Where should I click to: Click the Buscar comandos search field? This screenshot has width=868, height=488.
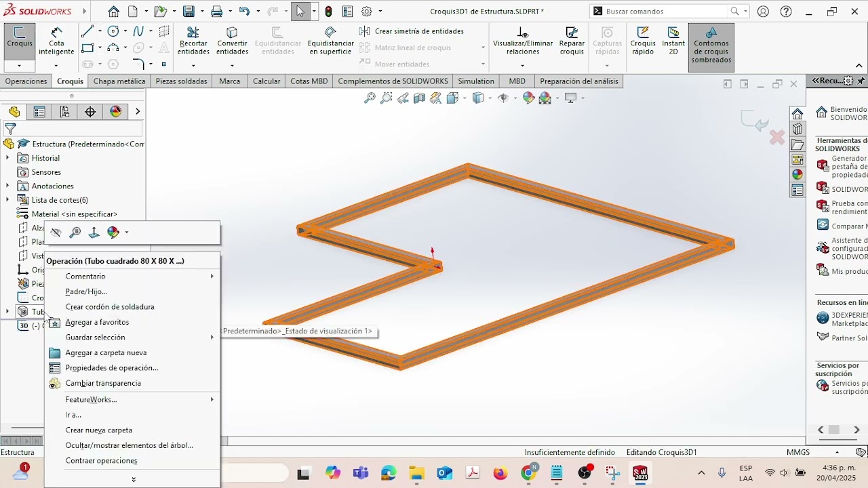point(663,12)
